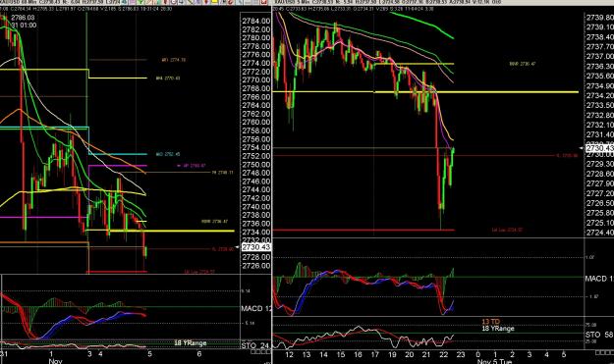This screenshot has height=364, width=614.
Task: Click the RRR 2735.47 label on right chart
Action: point(523,64)
